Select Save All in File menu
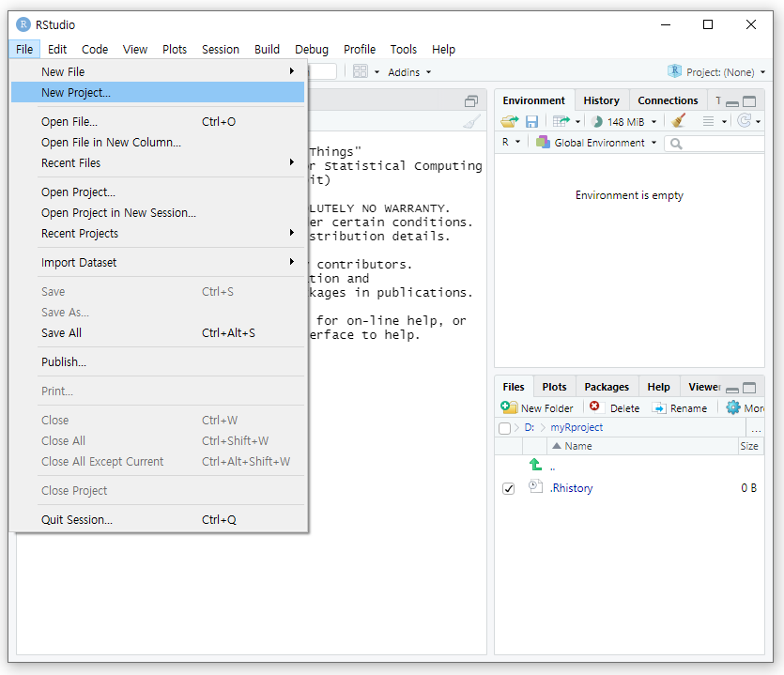This screenshot has height=675, width=784. (158, 333)
